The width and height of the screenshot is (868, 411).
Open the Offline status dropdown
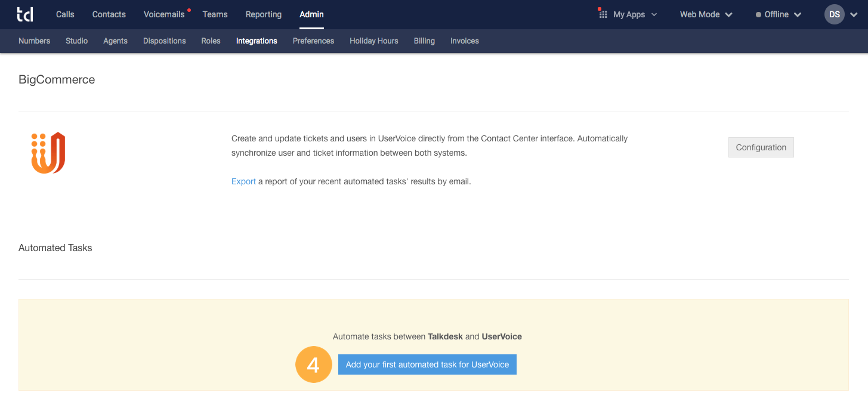tap(779, 14)
